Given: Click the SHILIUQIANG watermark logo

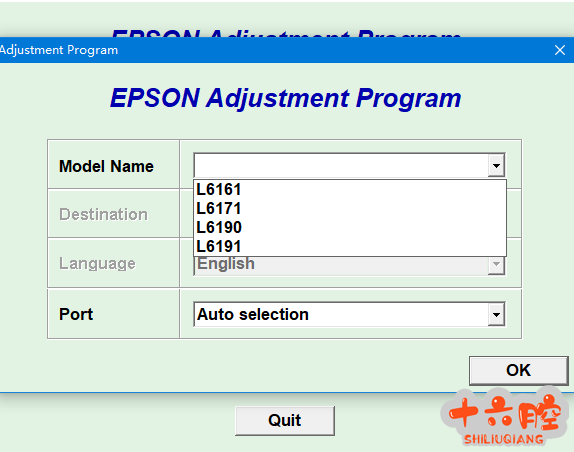Looking at the screenshot, I should point(504,419).
